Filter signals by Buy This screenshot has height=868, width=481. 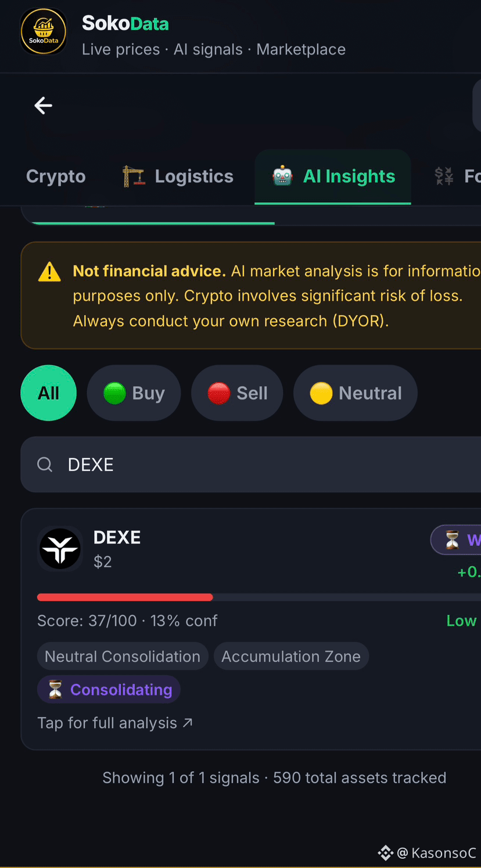click(134, 393)
